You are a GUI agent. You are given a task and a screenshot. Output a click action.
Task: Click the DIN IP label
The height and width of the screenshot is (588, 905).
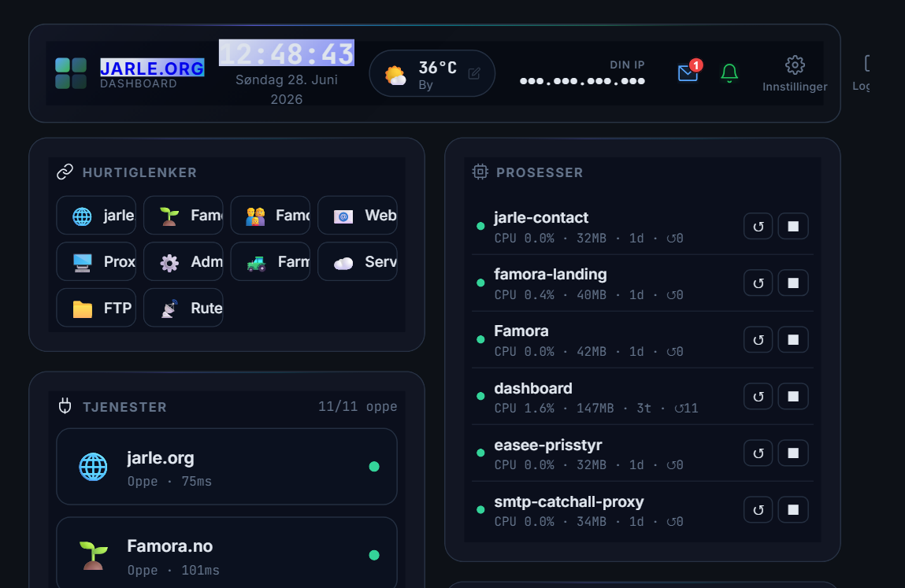click(x=627, y=65)
